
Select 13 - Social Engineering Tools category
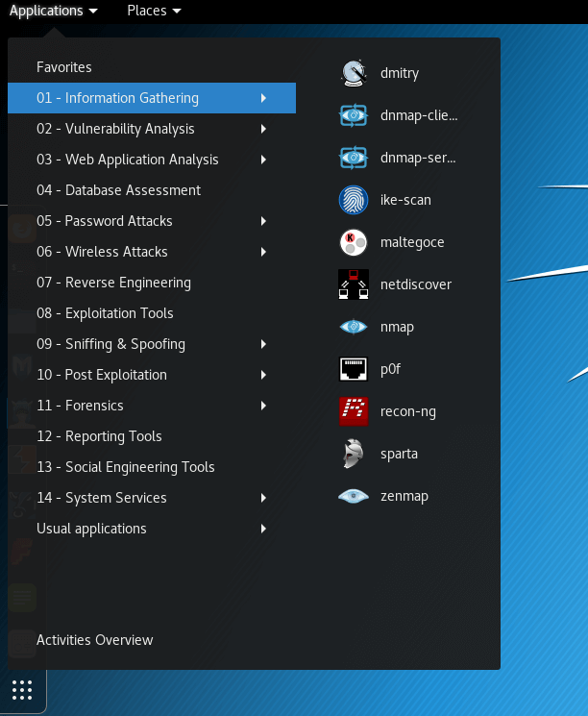pyautogui.click(x=125, y=467)
